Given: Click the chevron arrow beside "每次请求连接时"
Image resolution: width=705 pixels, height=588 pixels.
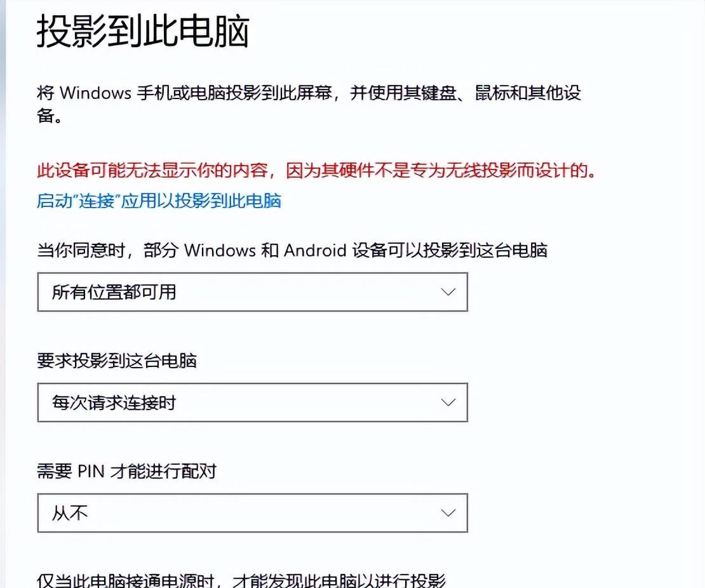Looking at the screenshot, I should point(448,403).
